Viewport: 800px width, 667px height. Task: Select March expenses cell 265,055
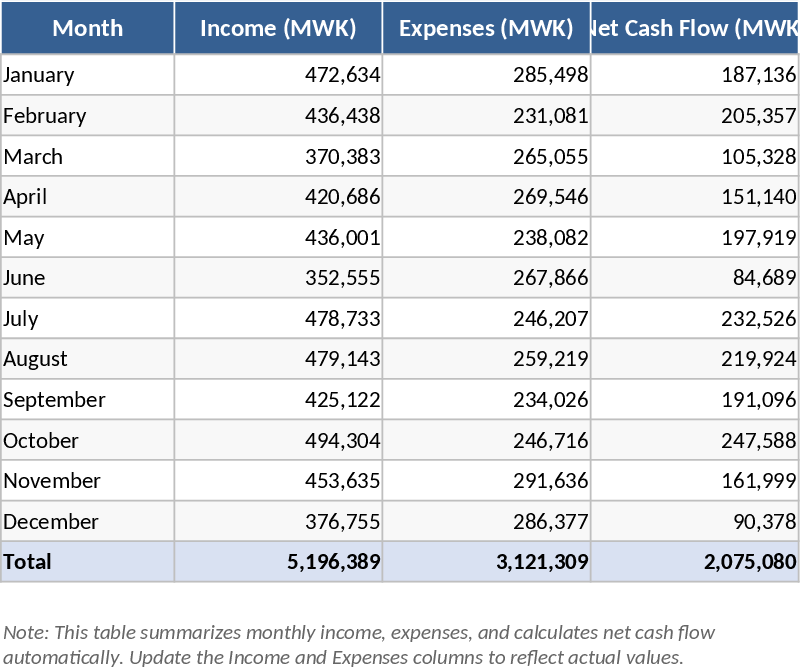[x=550, y=157]
